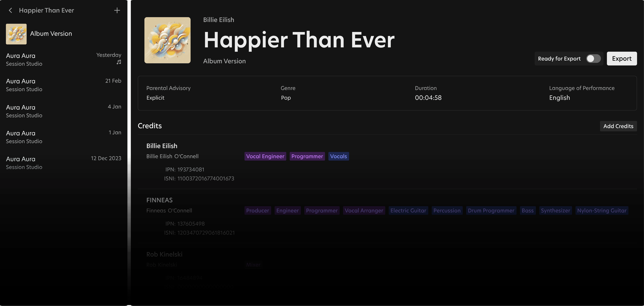644x306 pixels.
Task: Click the Vocals role tag
Action: pos(338,156)
